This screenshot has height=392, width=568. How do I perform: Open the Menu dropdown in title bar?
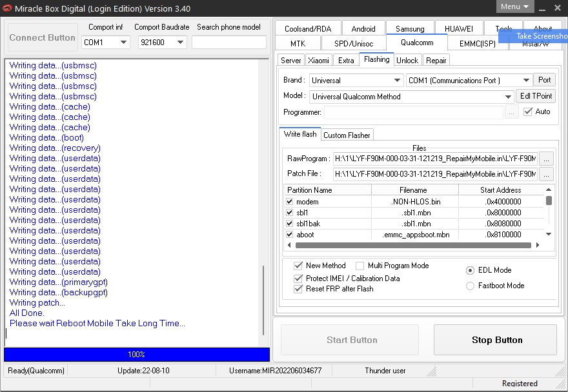(515, 6)
